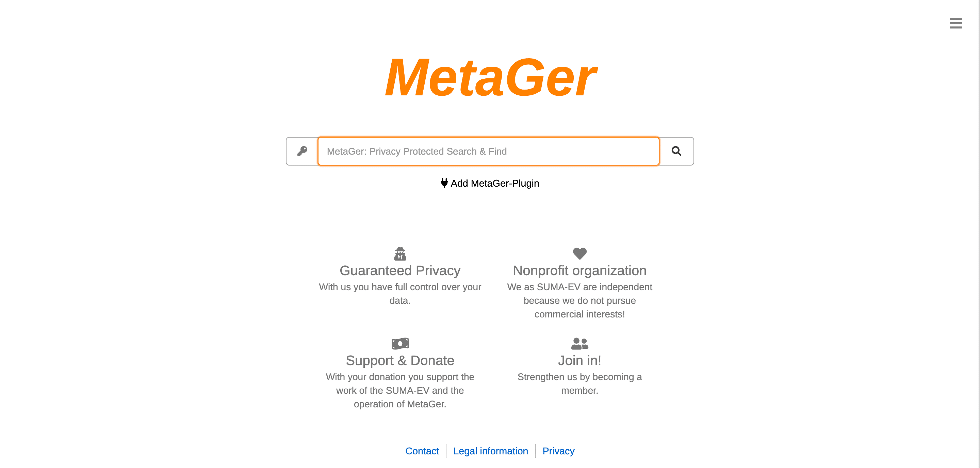Click the Add MetaGer-Plugin button

point(489,183)
